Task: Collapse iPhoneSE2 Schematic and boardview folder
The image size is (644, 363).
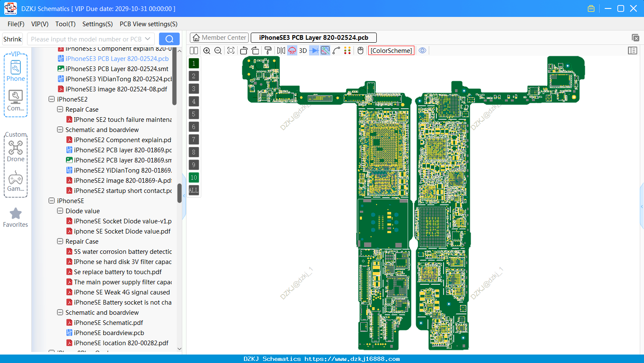Action: pyautogui.click(x=60, y=129)
